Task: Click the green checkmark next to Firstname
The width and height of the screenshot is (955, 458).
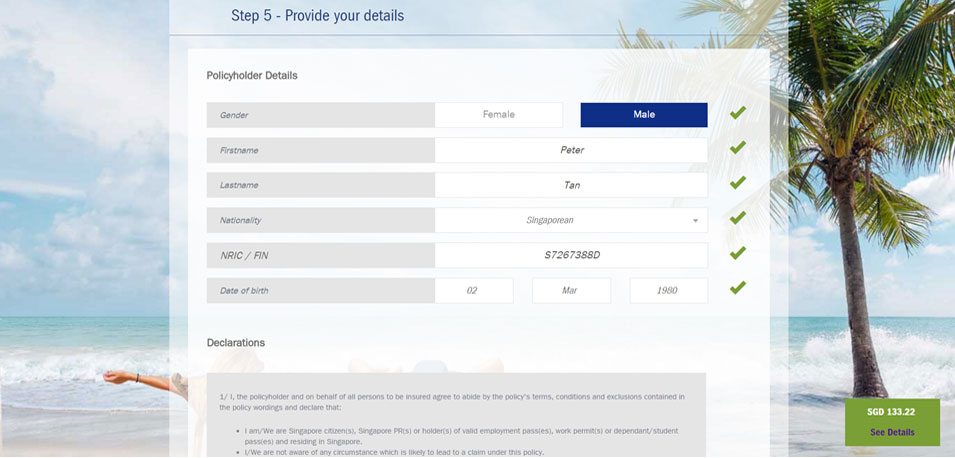Action: click(738, 148)
